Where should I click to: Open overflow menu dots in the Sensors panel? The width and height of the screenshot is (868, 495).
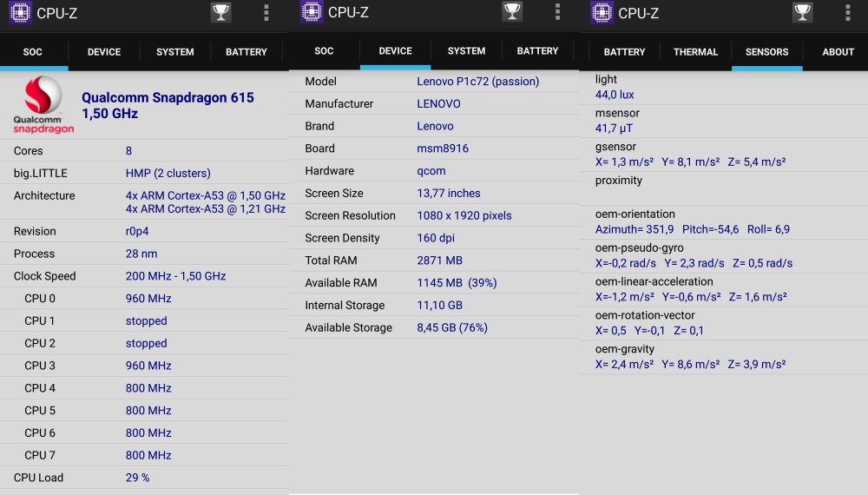coord(848,12)
